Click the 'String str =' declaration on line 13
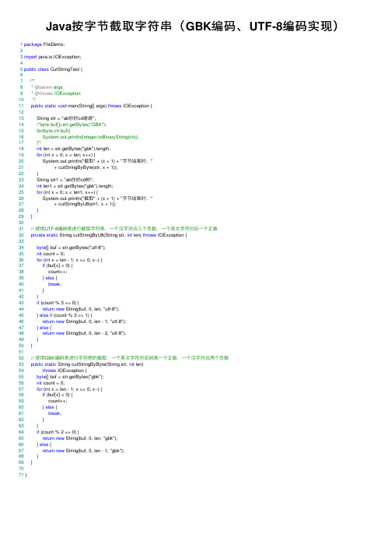The height and width of the screenshot is (555, 392). pyautogui.click(x=67, y=118)
